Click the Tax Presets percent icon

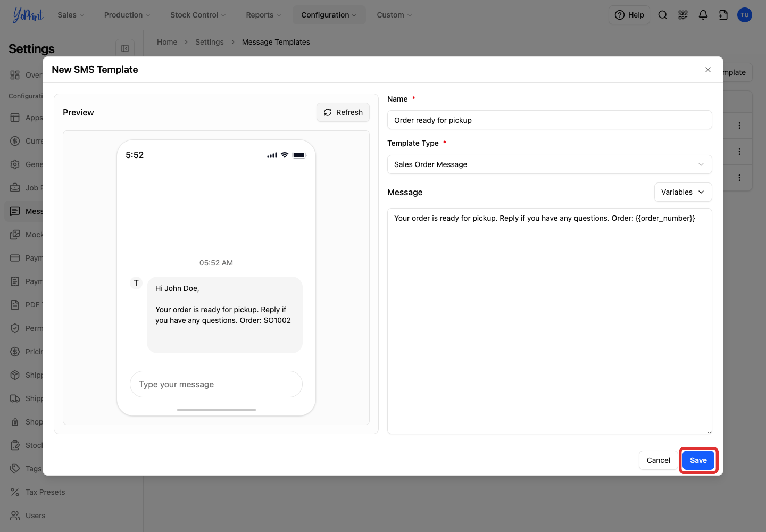[15, 492]
